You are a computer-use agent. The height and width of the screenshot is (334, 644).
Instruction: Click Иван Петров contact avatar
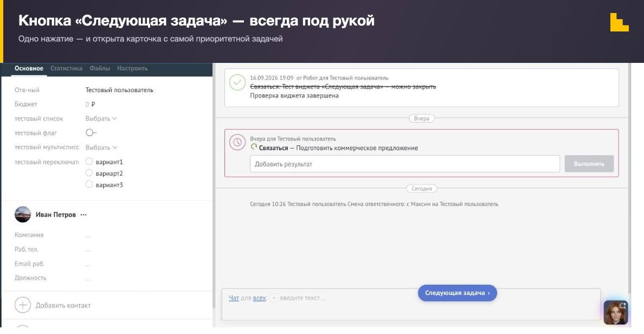pos(23,215)
